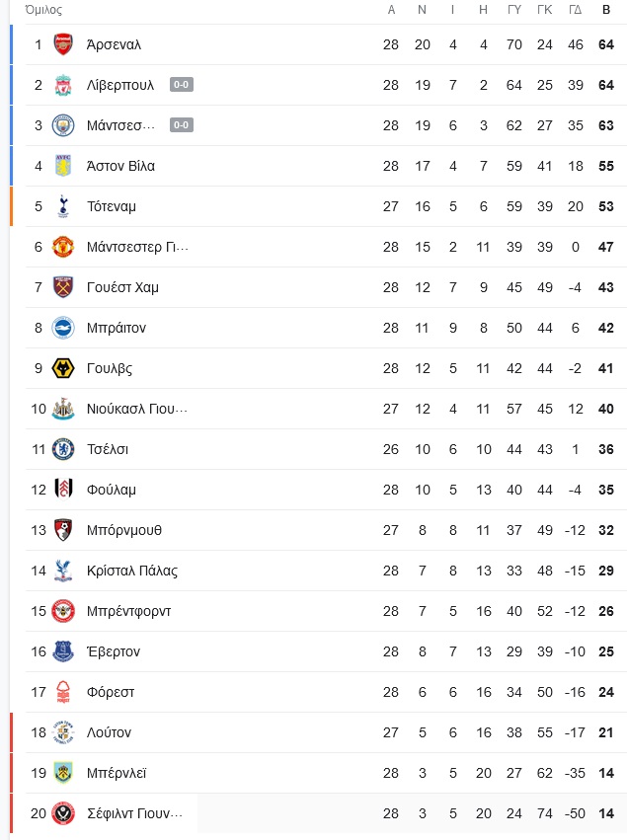Open the Γουέστ Χαμ team link
Screen dimensions: 627x840
point(122,287)
